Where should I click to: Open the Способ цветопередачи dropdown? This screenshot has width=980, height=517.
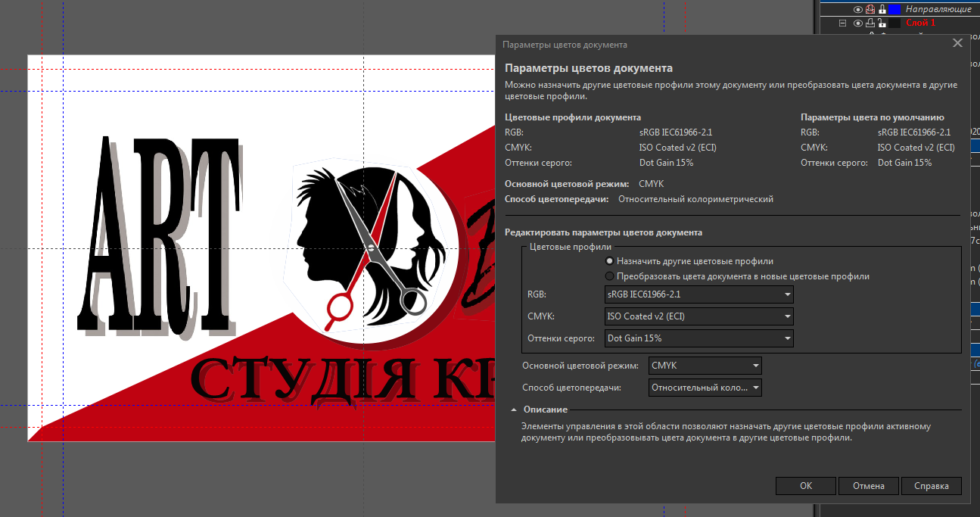tap(705, 388)
